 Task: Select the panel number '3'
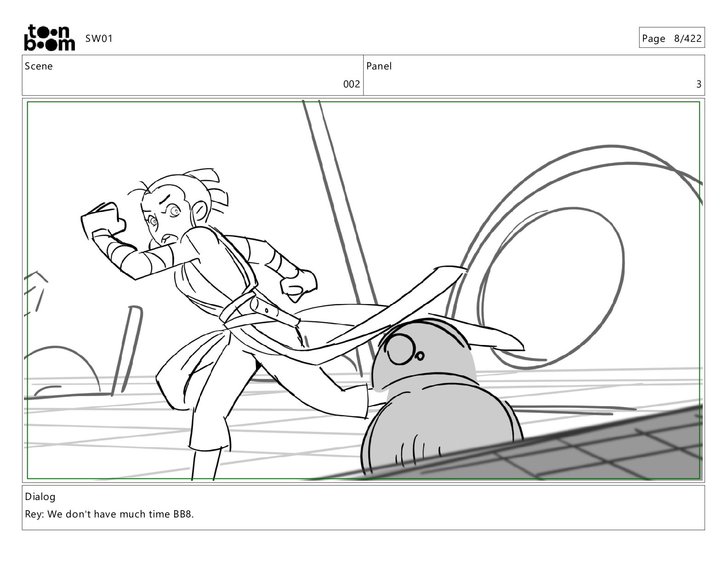699,84
